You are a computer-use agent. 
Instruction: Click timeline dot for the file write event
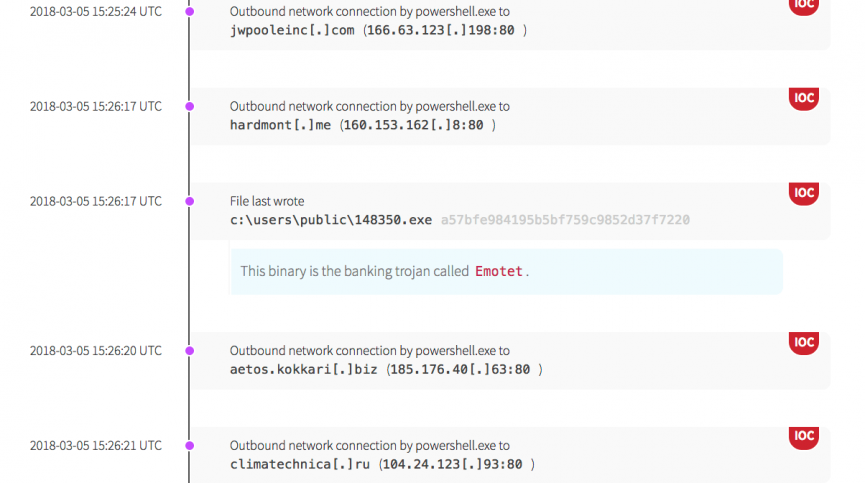189,201
